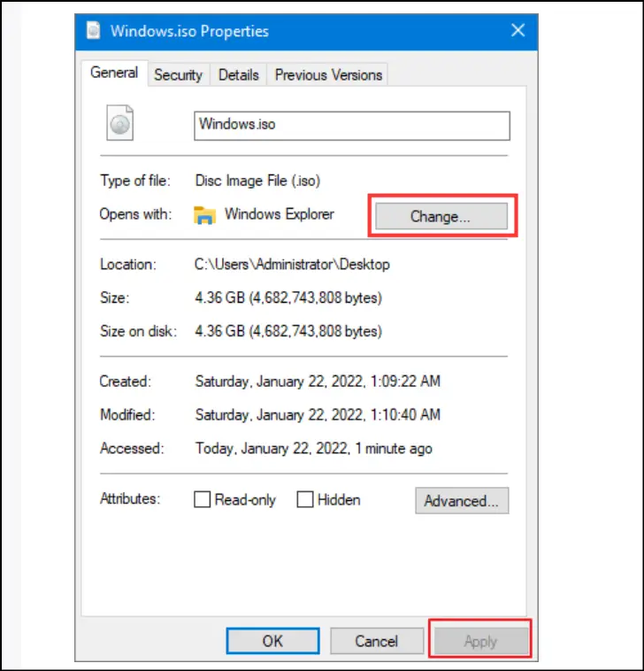Click the location path C:\Users\Administrator\Desktop

[292, 265]
